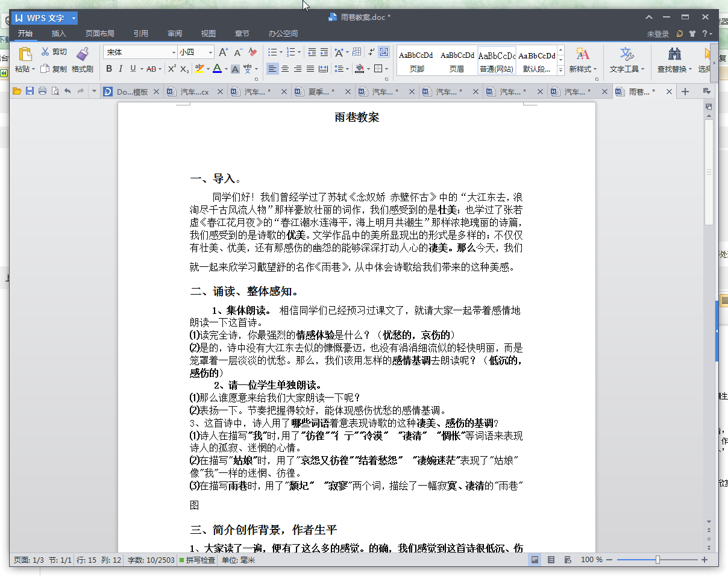Toggle strikethrough AB formatting

[x=151, y=69]
